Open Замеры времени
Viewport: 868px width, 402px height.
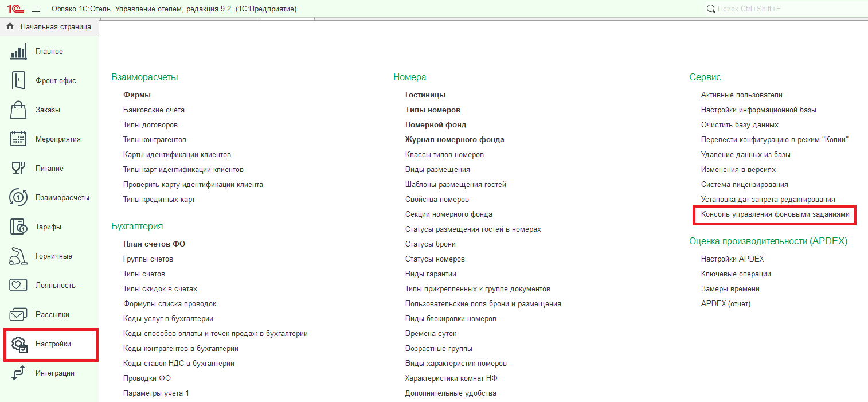click(730, 288)
